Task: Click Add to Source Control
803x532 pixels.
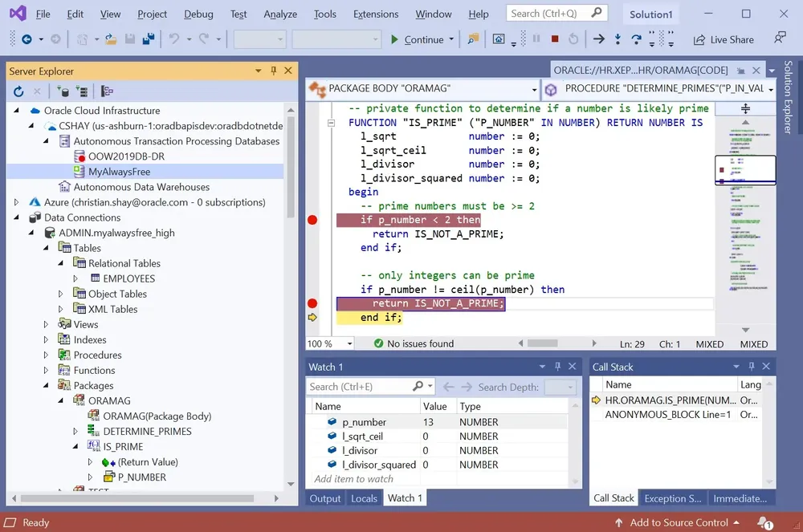Action: tap(678, 523)
